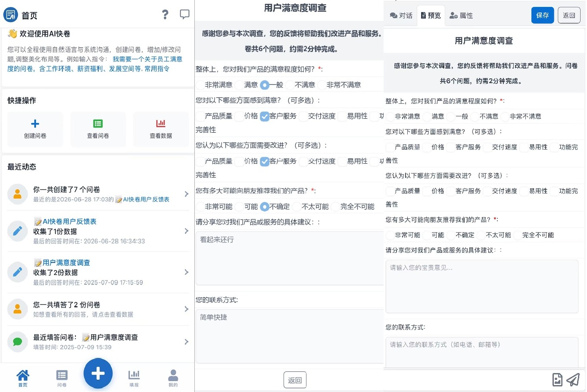Screen dimensions: 587x392
Task: Go to 首页 via the home icon
Action: click(23, 375)
